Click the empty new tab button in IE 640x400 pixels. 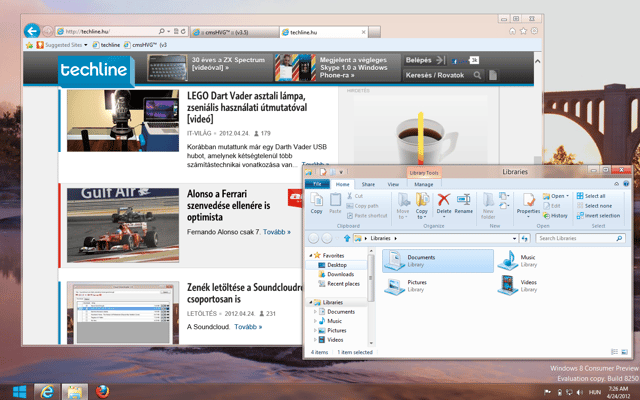pos(374,32)
